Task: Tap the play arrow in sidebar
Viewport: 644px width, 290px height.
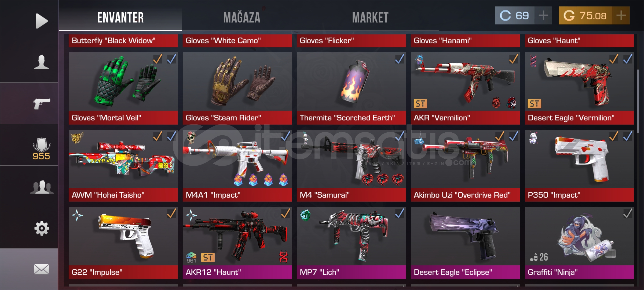Action: coord(42,21)
